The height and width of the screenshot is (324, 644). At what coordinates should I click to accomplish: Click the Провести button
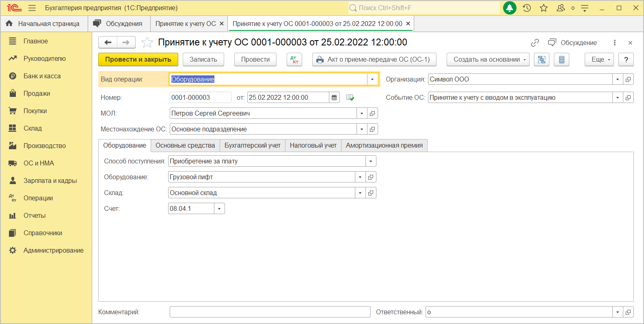pyautogui.click(x=255, y=60)
